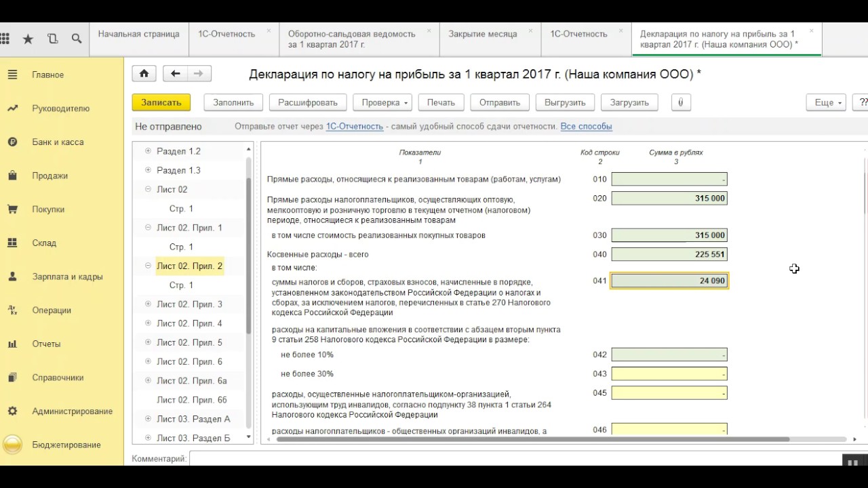Click Отправить button
868x488 pixels.
point(500,102)
